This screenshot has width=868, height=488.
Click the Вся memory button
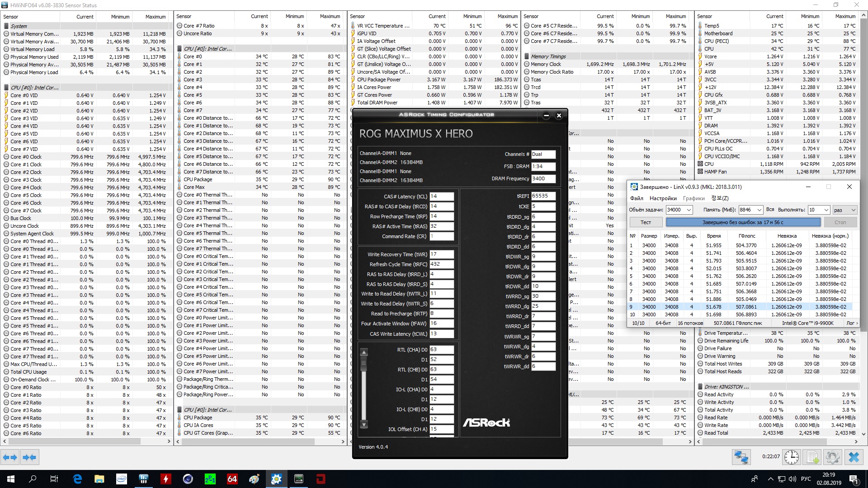(x=770, y=210)
